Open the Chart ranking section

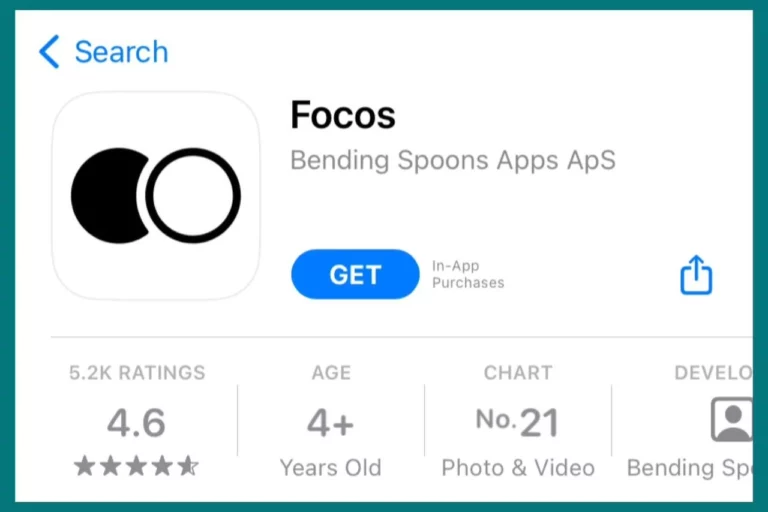(x=518, y=373)
